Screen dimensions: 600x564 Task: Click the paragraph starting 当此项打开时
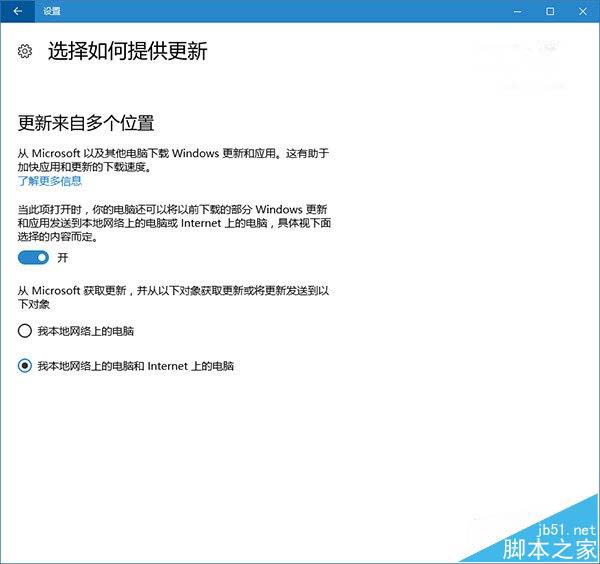tap(174, 223)
